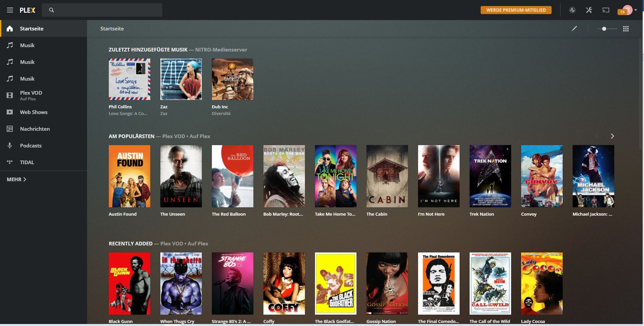Open Phil Collins Love Songs album cover

tap(130, 79)
